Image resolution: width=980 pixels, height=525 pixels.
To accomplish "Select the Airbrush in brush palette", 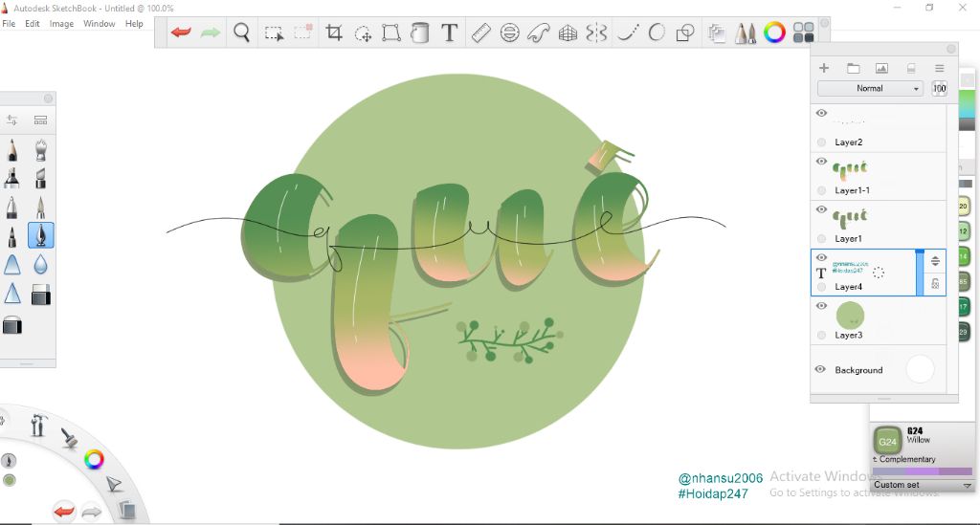I will pyautogui.click(x=40, y=150).
